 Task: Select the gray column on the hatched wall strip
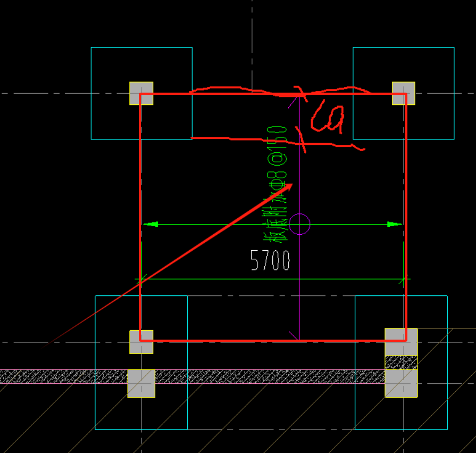141,383
